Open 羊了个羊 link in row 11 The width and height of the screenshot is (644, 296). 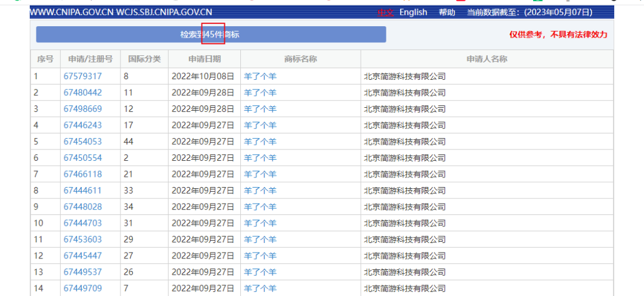(x=261, y=239)
